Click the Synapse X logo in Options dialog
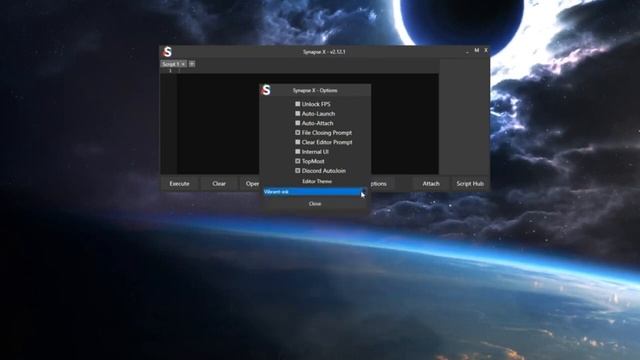 (x=266, y=90)
